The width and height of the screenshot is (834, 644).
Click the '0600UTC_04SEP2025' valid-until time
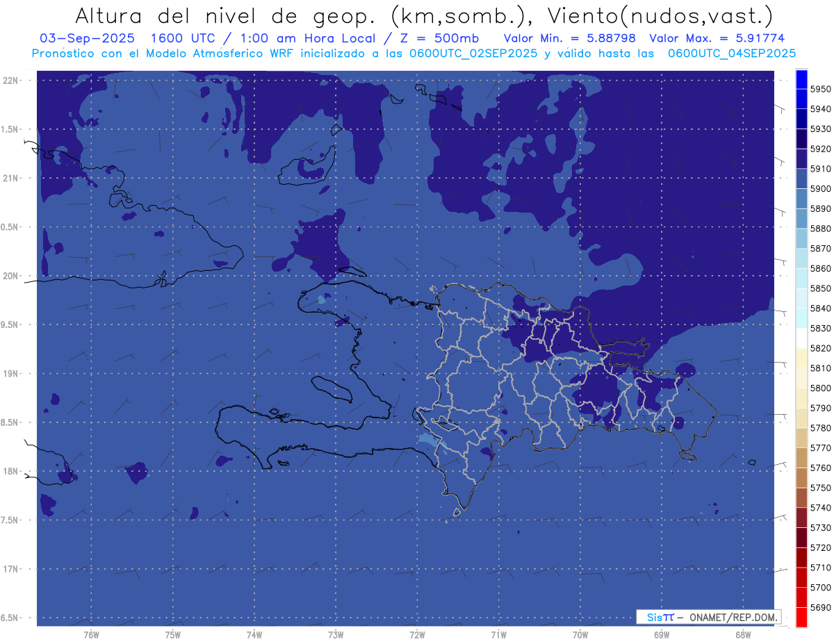click(x=732, y=53)
